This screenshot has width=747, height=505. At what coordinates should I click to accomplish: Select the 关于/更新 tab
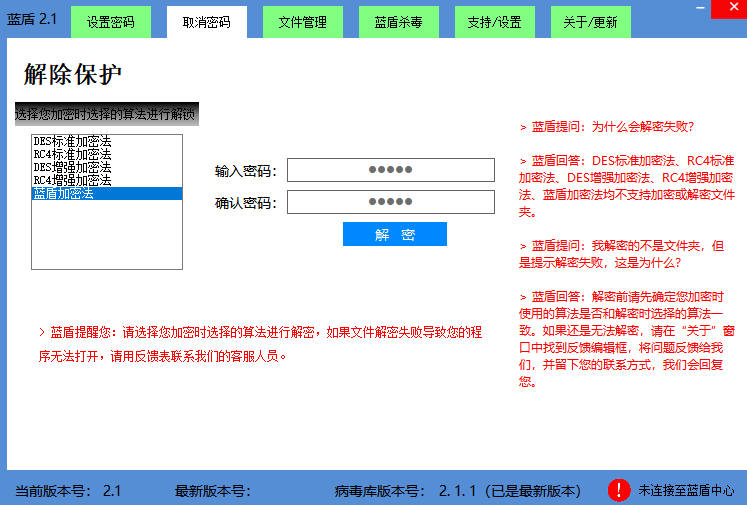(591, 22)
